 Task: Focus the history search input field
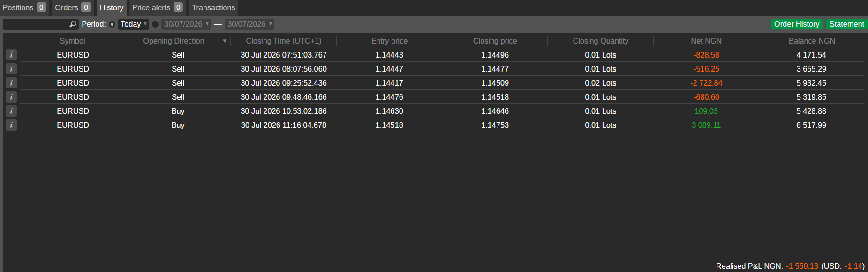(x=36, y=24)
